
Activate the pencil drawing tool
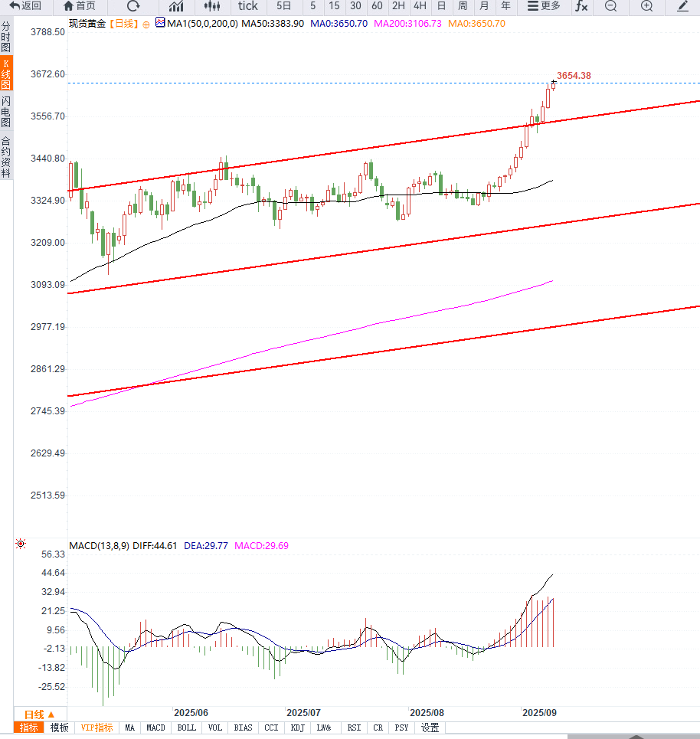click(682, 6)
